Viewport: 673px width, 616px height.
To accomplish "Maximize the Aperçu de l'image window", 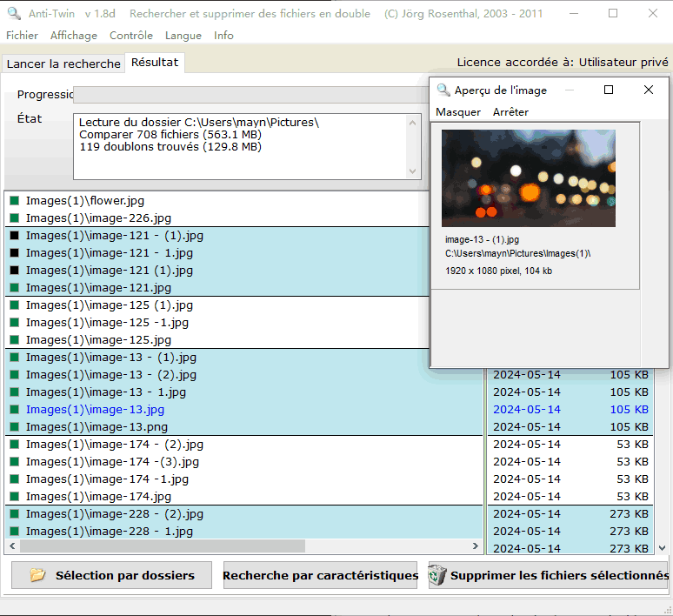I will point(608,90).
